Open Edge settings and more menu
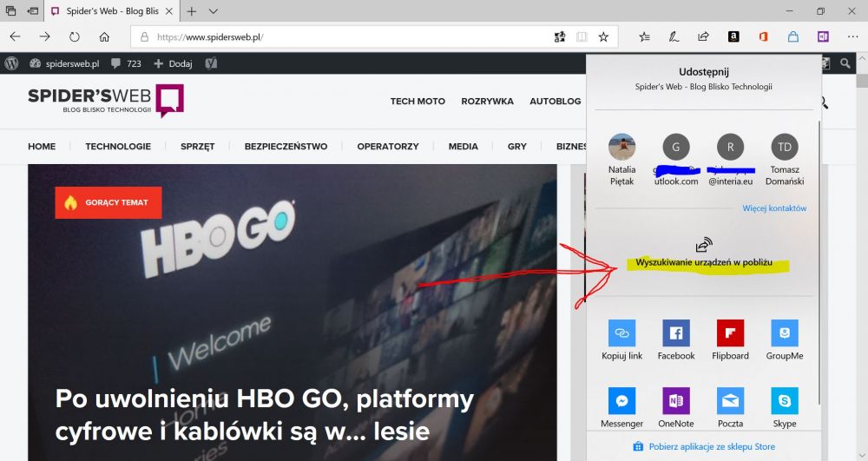 852,37
